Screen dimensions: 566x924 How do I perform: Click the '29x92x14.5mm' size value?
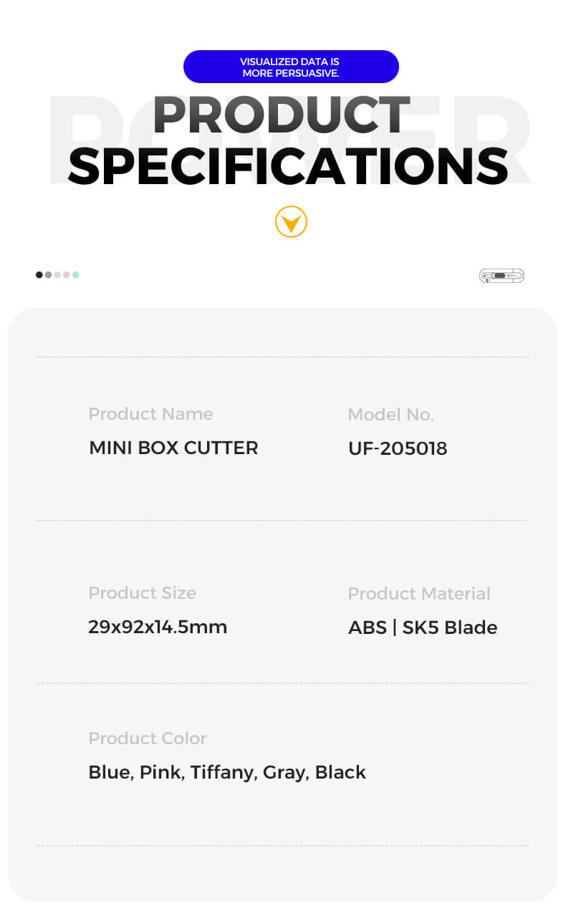[158, 627]
